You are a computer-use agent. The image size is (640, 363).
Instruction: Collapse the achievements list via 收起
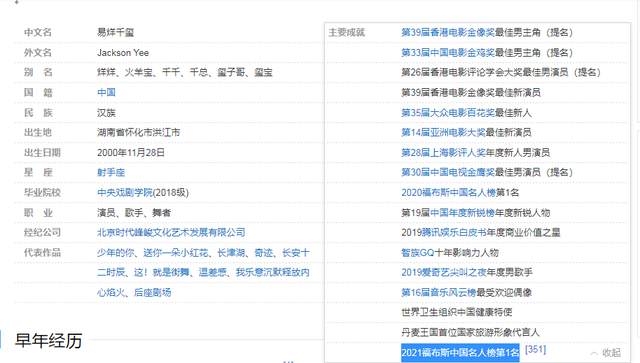[x=606, y=353]
